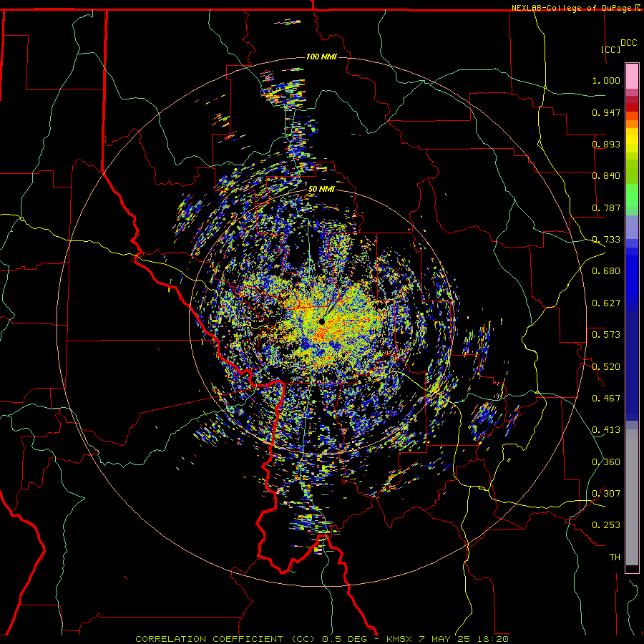644x644 pixels.
Task: Select the 0.253 legend value
Action: coord(606,525)
